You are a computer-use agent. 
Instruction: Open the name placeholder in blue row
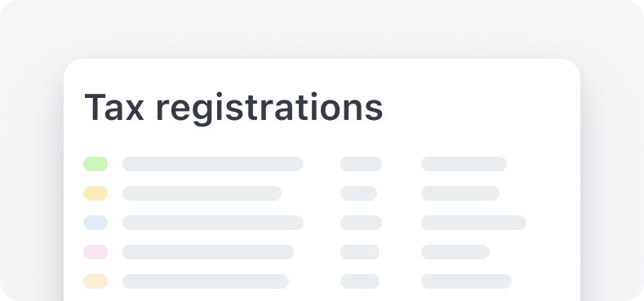(213, 223)
